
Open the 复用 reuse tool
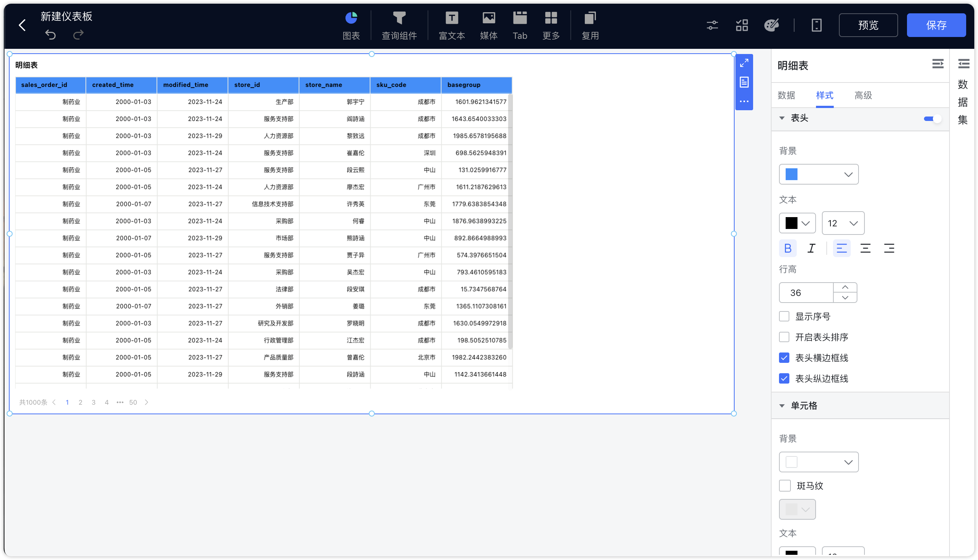click(x=590, y=26)
